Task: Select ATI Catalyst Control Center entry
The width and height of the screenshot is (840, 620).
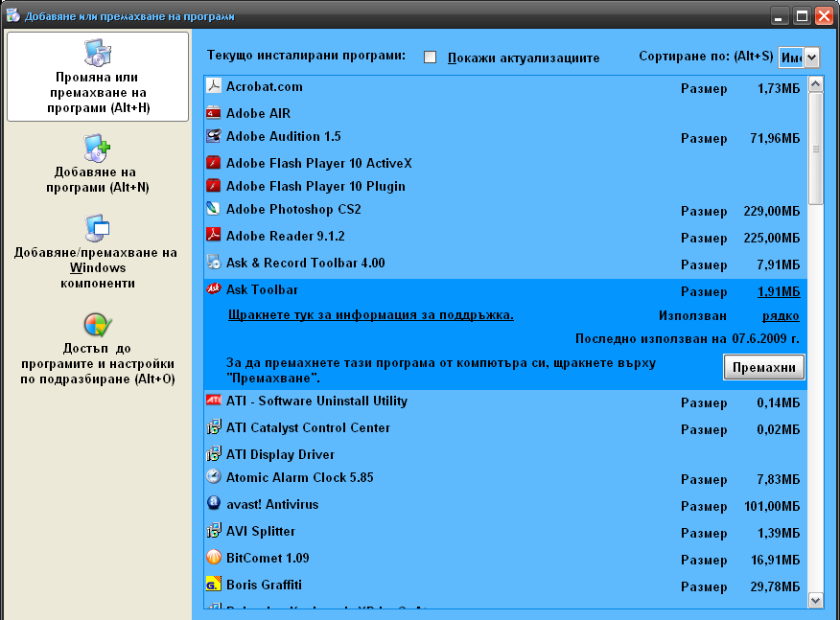Action: pyautogui.click(x=505, y=427)
